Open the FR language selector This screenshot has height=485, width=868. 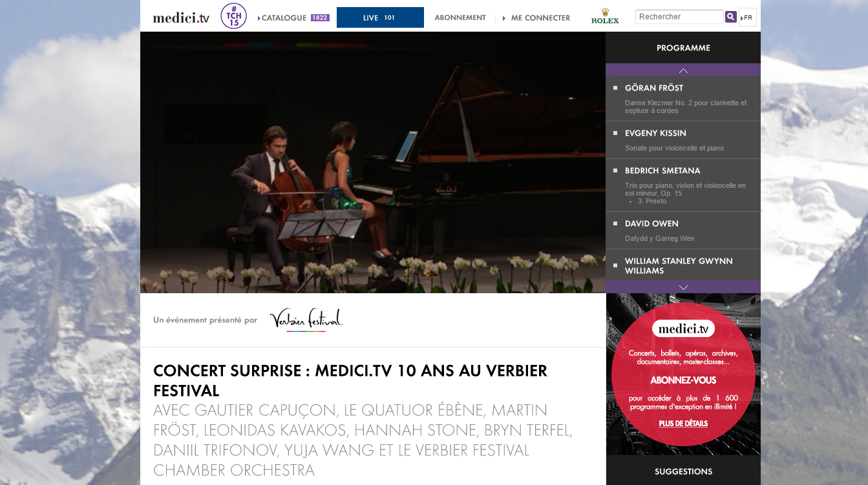[747, 17]
